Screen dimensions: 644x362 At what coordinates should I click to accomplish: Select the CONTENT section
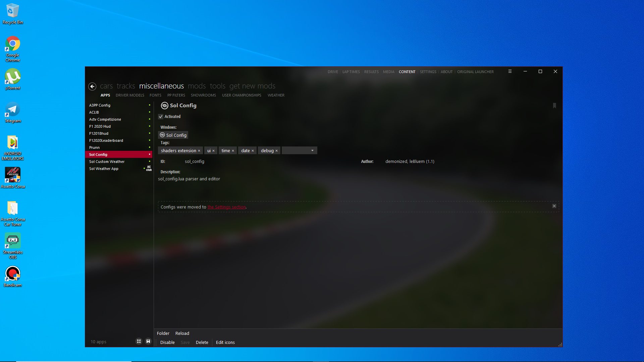[407, 72]
